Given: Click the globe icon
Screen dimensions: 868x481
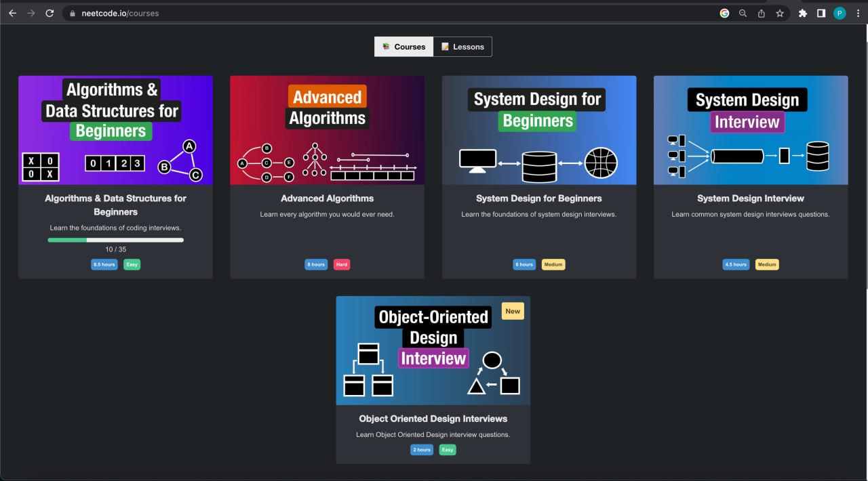Looking at the screenshot, I should pos(601,163).
